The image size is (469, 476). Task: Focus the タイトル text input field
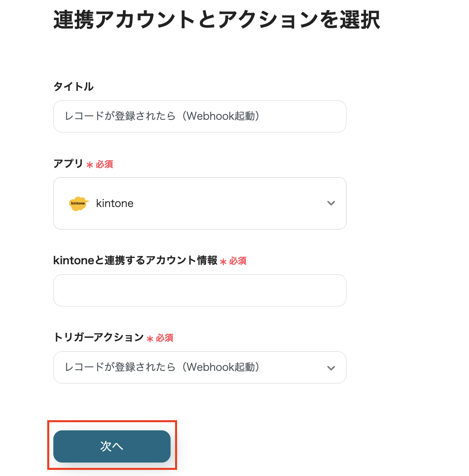coord(199,116)
